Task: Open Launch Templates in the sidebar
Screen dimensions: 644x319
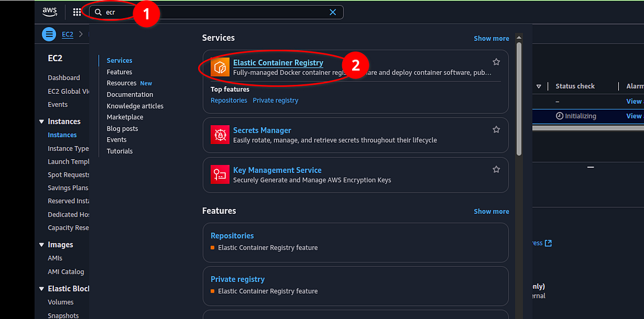Action: tap(68, 162)
